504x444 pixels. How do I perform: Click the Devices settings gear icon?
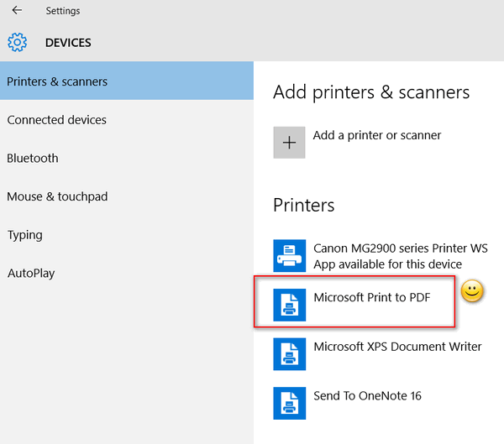click(18, 43)
